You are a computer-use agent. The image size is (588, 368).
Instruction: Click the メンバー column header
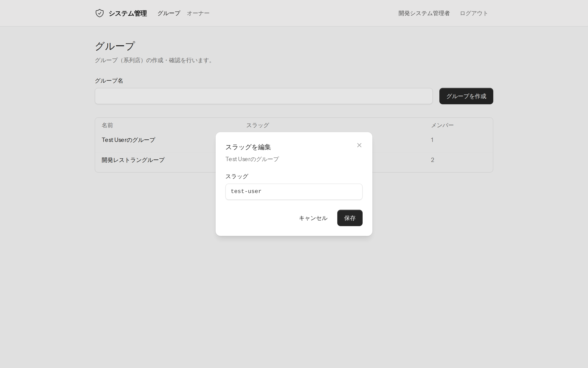point(442,125)
